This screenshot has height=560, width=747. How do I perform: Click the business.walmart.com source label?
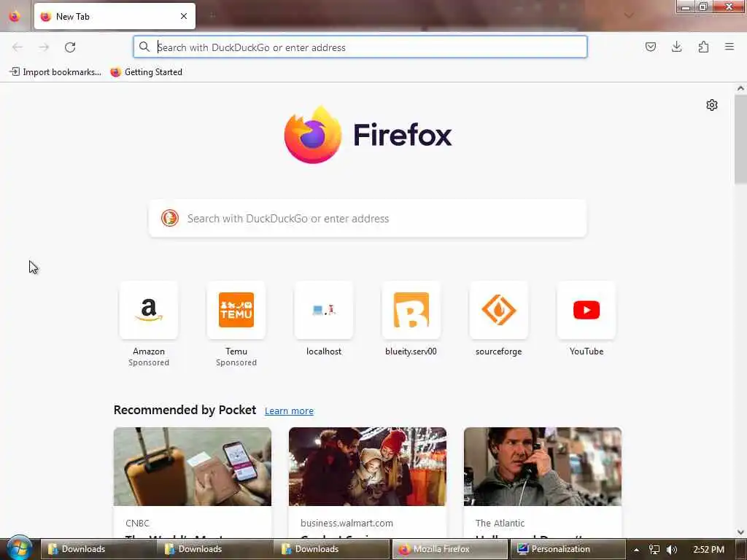tap(347, 523)
